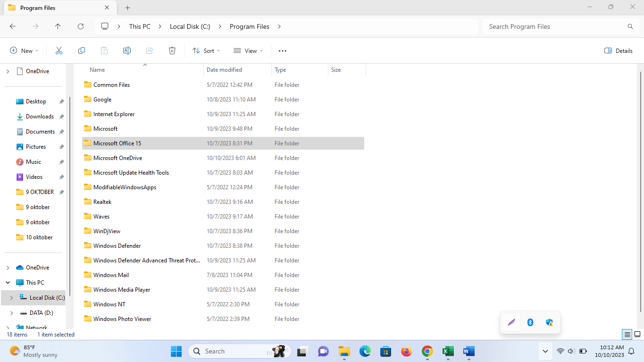This screenshot has width=644, height=362.
Task: Open Firefox from the taskbar
Action: tap(406, 351)
